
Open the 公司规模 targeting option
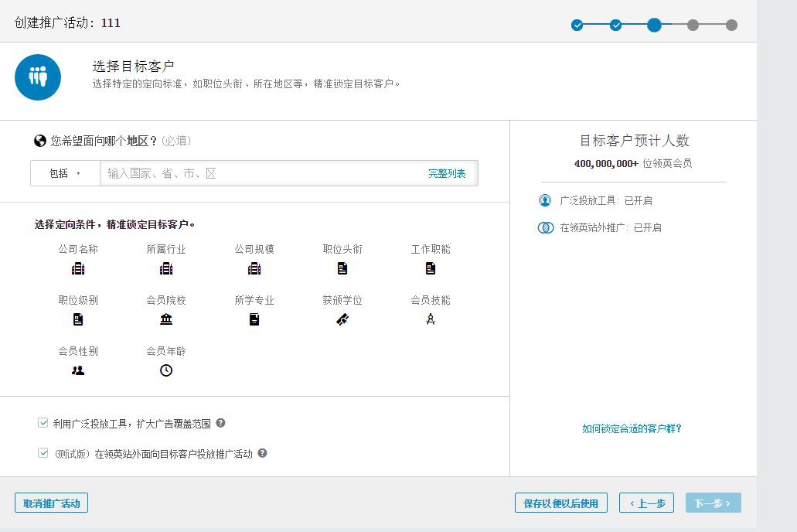pyautogui.click(x=254, y=268)
